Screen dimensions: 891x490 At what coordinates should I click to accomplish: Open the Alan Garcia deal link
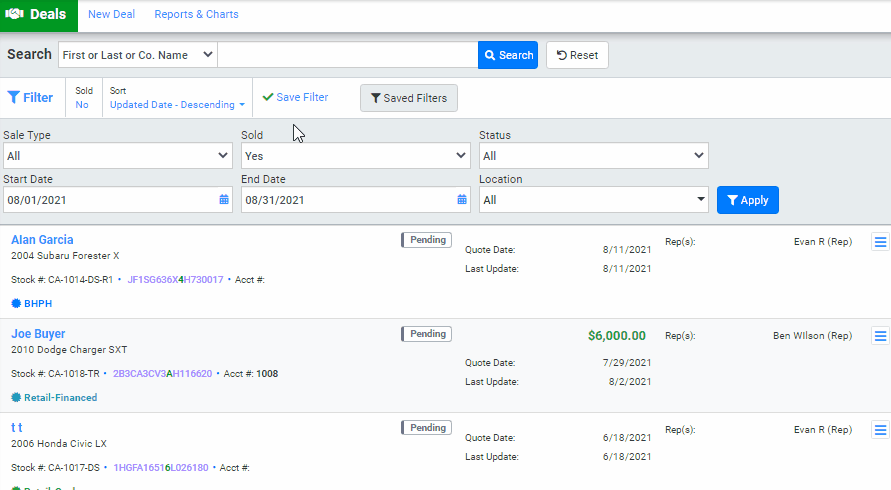(42, 240)
